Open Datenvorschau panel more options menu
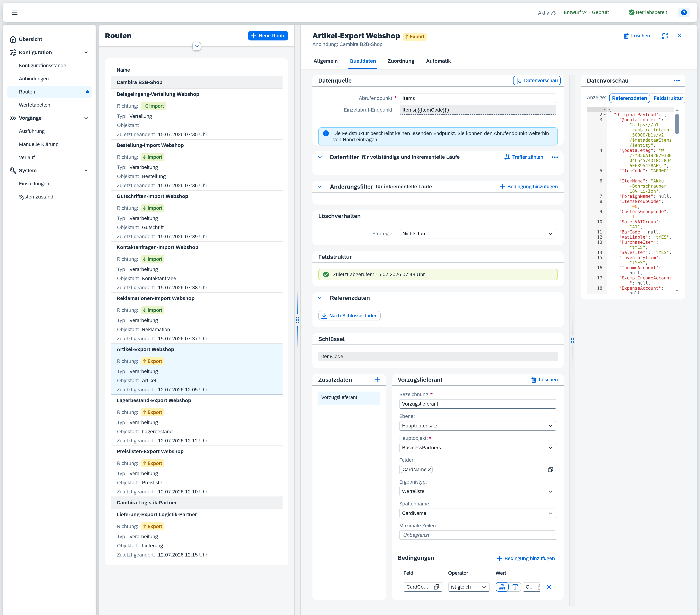The width and height of the screenshot is (700, 615). coord(676,80)
